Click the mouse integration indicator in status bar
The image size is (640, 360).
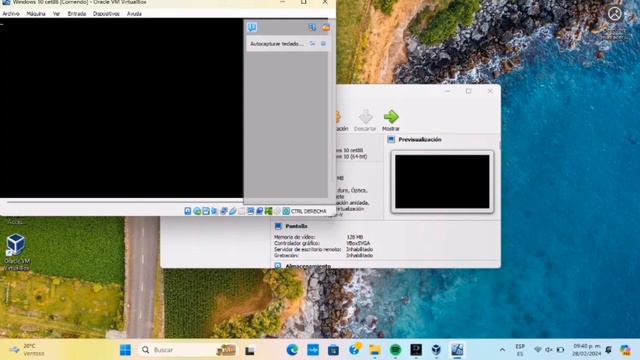coord(277,211)
